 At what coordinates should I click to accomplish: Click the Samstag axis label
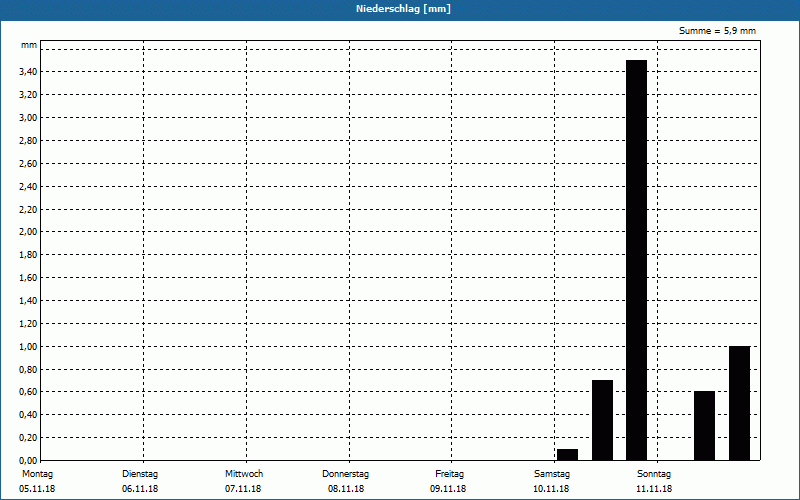tap(552, 474)
